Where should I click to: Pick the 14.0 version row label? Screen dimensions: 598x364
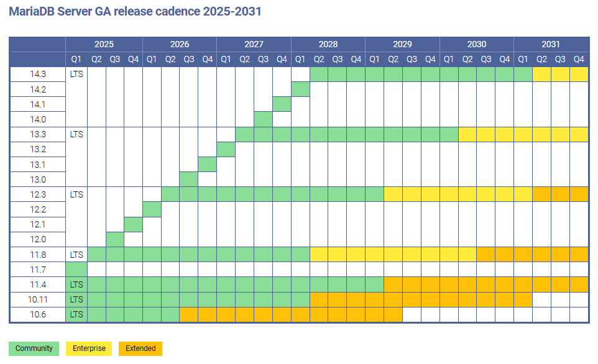pos(38,119)
